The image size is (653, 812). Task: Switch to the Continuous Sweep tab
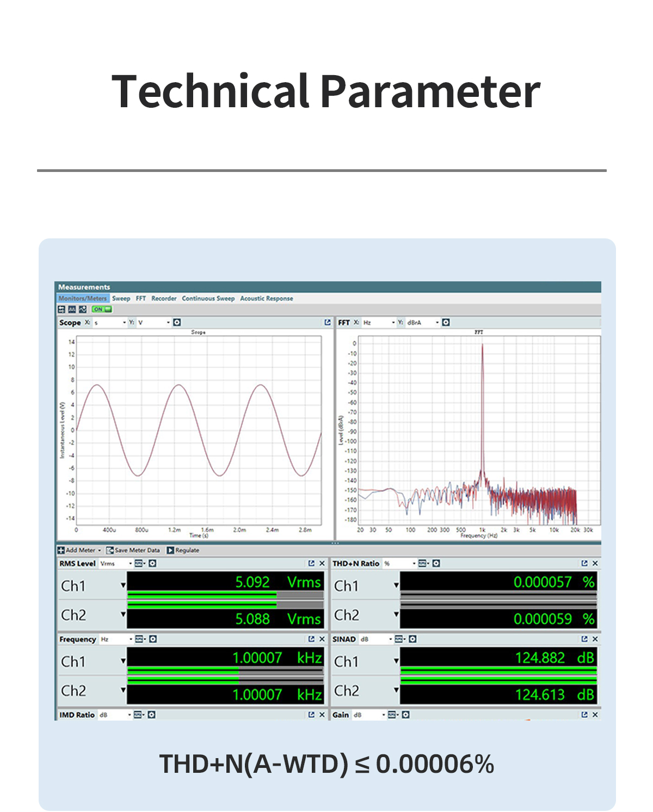click(x=208, y=299)
